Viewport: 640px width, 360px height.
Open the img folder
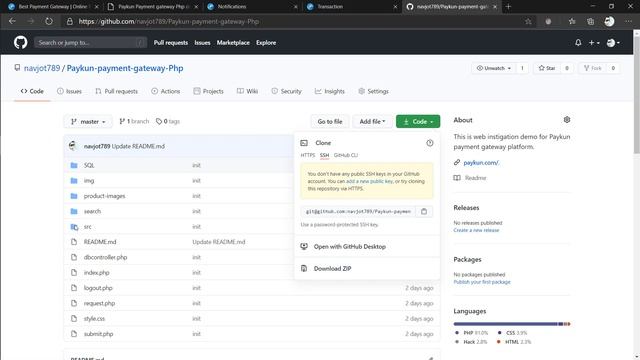89,180
